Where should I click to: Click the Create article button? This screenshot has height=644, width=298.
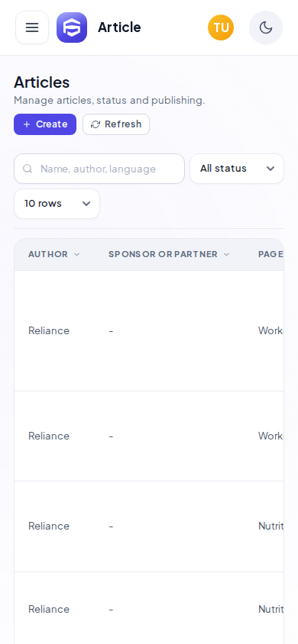click(x=45, y=124)
